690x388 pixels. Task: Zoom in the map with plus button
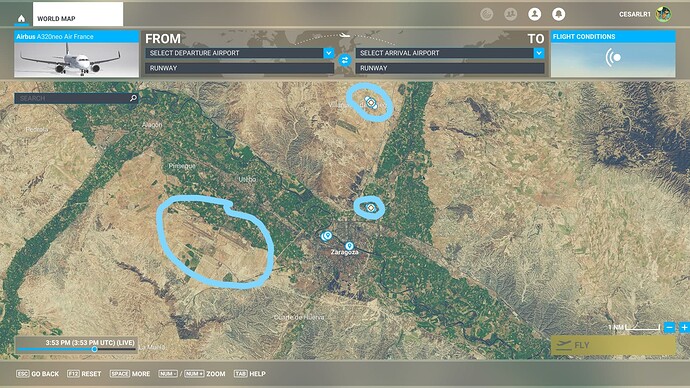click(684, 327)
